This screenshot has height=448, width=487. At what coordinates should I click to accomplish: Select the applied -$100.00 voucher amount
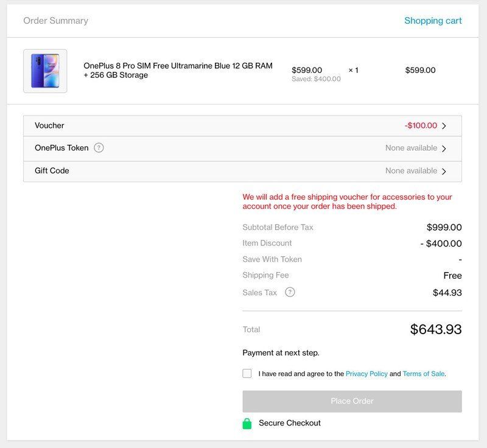coord(420,125)
